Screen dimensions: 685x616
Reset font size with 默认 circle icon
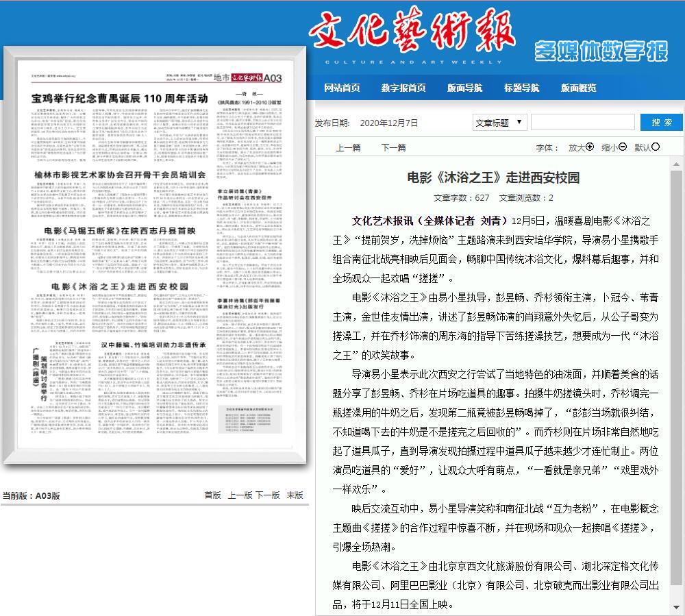pyautogui.click(x=656, y=147)
